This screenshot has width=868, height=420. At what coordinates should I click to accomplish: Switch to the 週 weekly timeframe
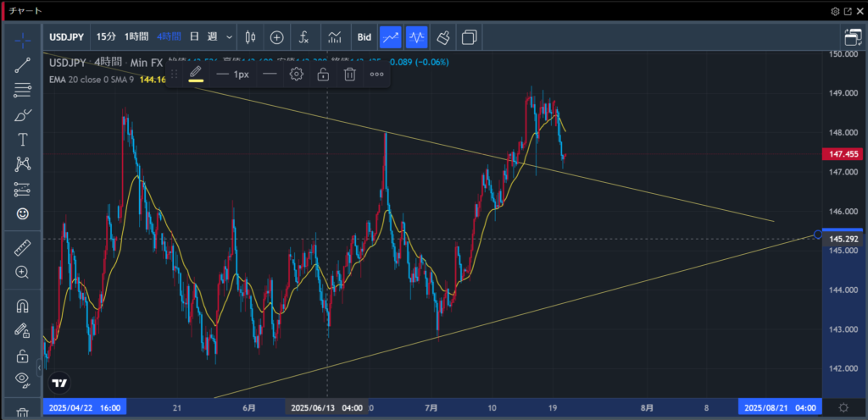(212, 37)
